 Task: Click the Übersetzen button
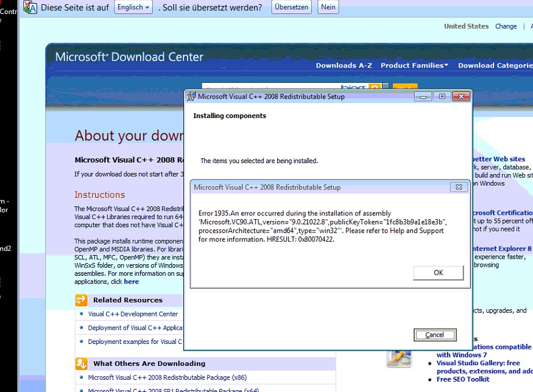coord(291,7)
